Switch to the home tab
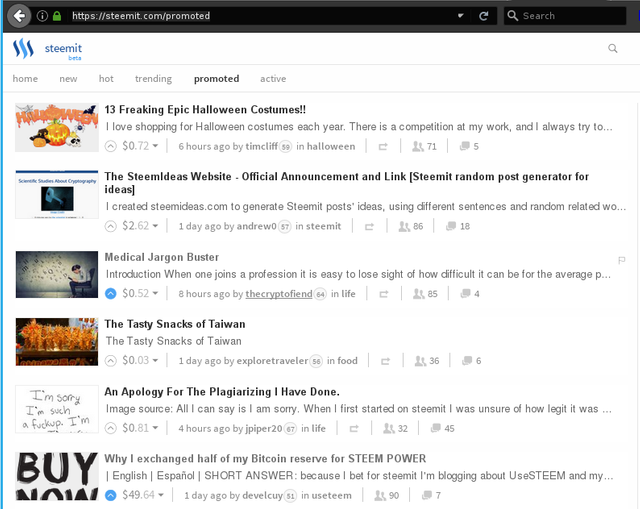The height and width of the screenshot is (509, 640). pos(25,78)
